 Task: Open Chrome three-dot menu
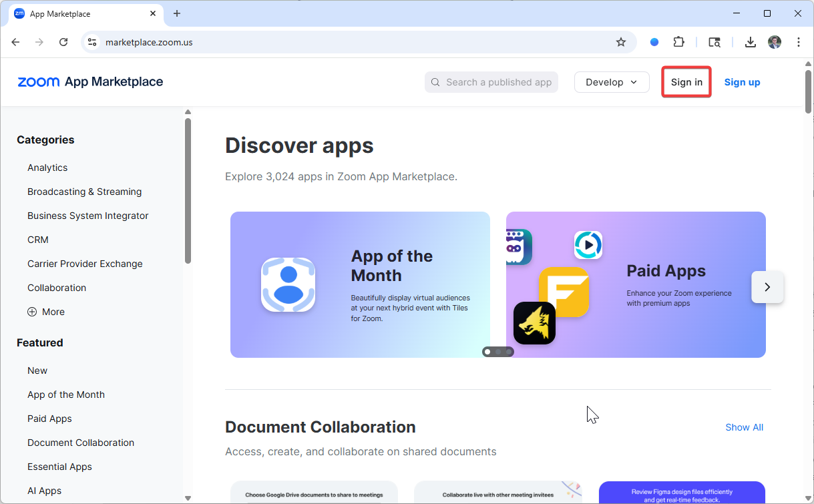click(x=799, y=42)
